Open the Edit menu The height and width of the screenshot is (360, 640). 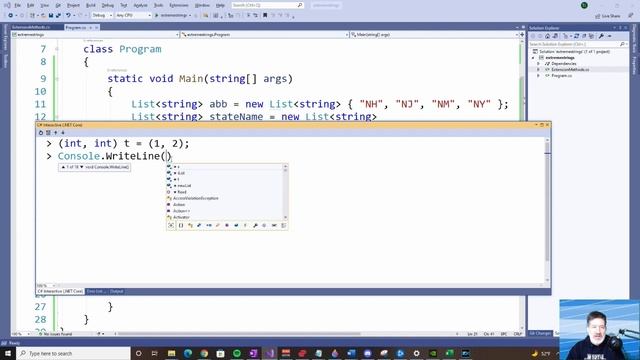pos(31,5)
